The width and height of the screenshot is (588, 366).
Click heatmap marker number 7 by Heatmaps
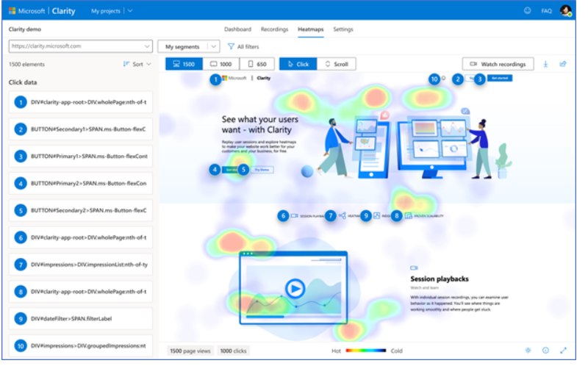point(330,215)
